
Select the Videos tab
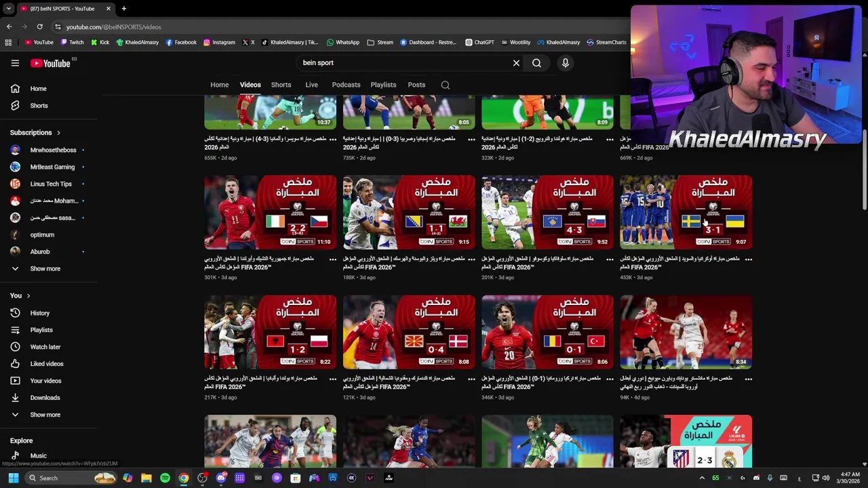[x=250, y=85]
